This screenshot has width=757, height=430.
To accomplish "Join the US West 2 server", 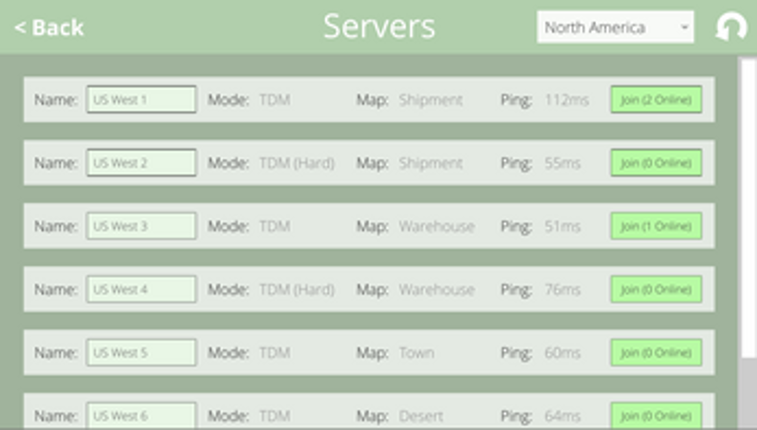I will (656, 163).
